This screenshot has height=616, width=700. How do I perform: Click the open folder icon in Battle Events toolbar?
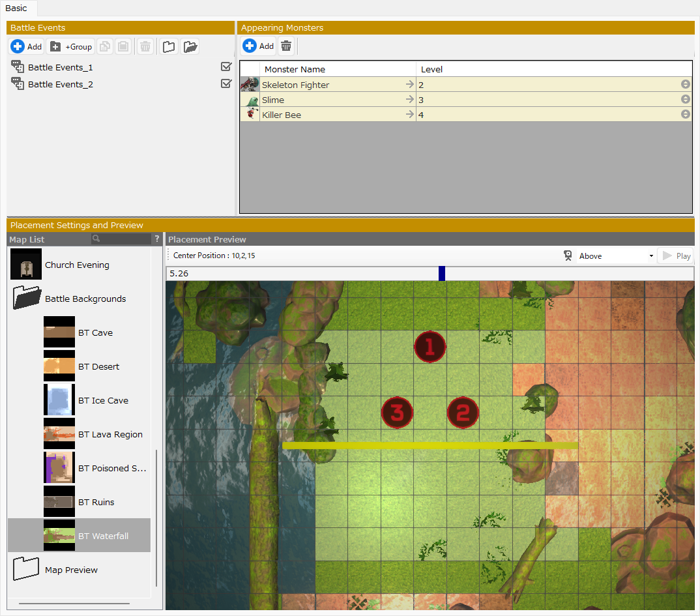[190, 47]
